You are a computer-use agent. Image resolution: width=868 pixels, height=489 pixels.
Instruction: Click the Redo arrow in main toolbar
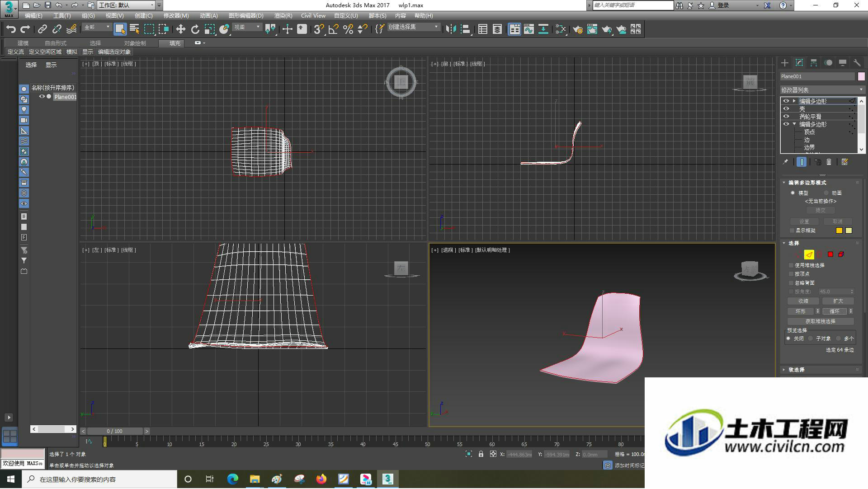(25, 29)
